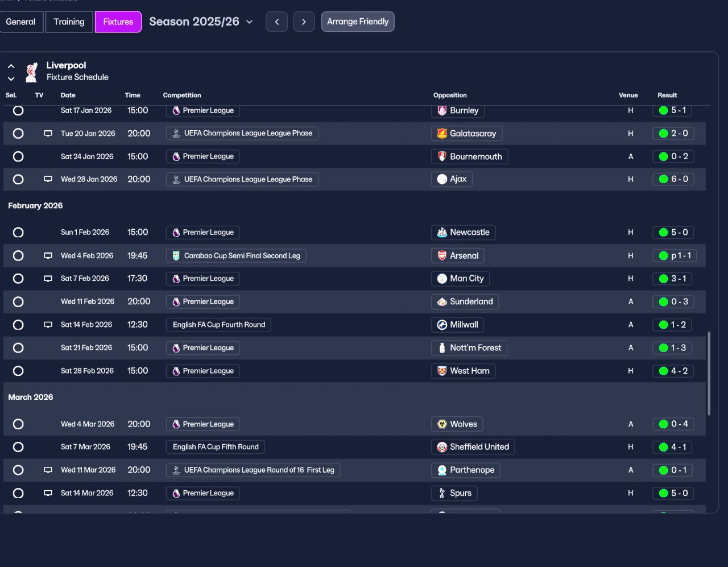Viewport: 728px width, 567px height.
Task: Open the Champions League Round of 16 First Leg
Action: point(253,470)
